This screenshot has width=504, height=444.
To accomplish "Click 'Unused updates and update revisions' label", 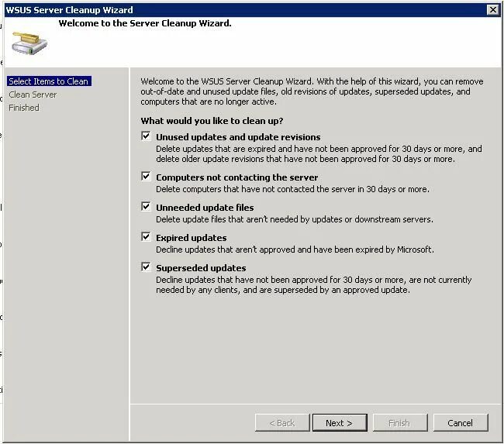I will [238, 137].
